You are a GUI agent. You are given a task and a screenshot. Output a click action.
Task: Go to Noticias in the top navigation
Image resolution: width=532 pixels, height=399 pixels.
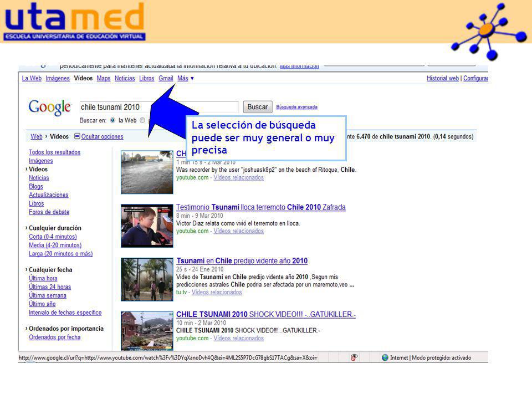tap(125, 78)
